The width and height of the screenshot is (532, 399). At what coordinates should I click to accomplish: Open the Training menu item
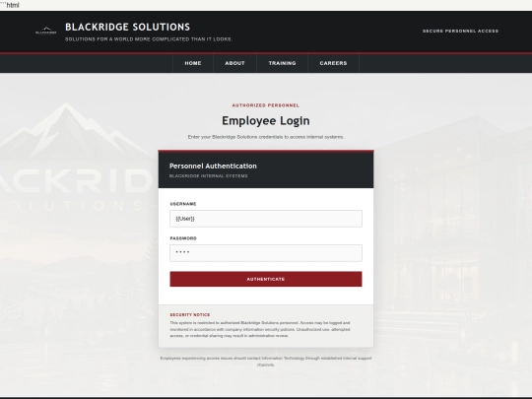pyautogui.click(x=282, y=63)
